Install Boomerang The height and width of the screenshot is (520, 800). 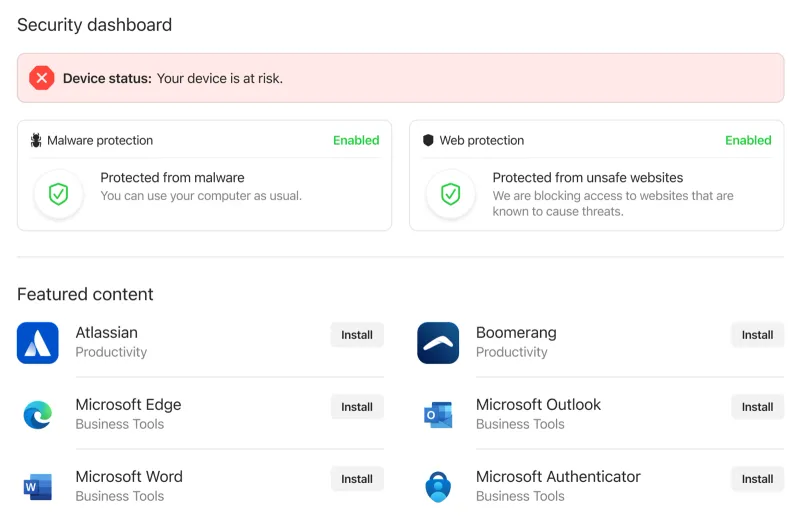(757, 335)
